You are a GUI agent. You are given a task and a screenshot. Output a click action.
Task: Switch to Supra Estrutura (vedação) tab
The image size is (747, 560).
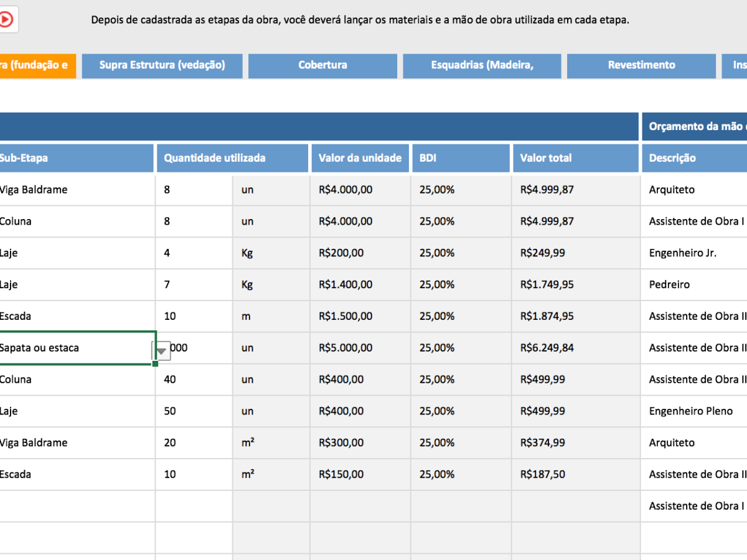(x=162, y=65)
